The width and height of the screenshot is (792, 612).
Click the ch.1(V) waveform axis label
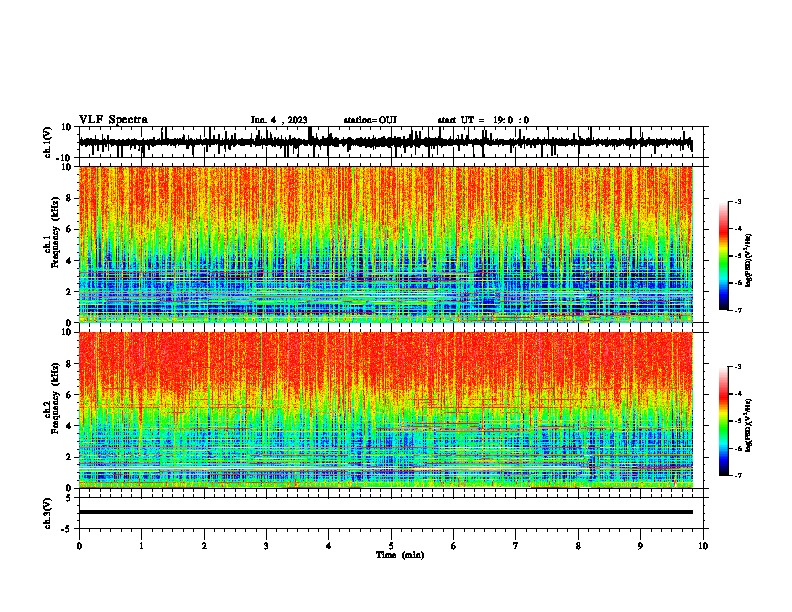pyautogui.click(x=48, y=142)
